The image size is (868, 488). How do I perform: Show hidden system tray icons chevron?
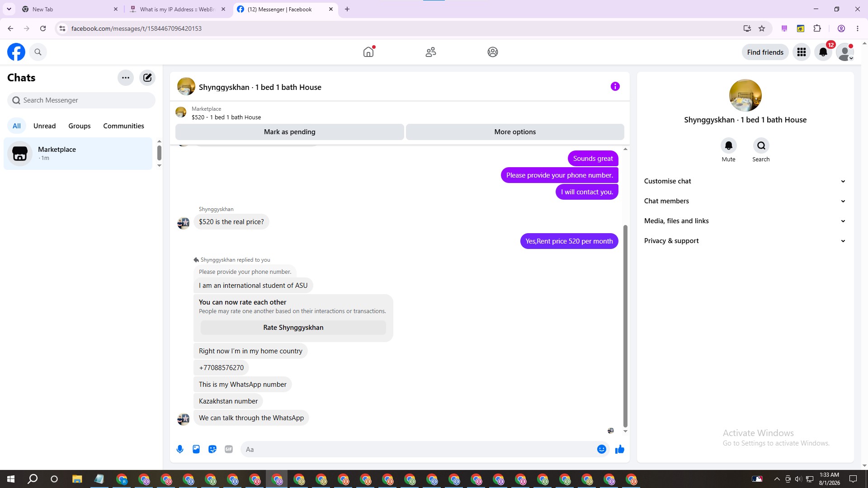[777, 479]
